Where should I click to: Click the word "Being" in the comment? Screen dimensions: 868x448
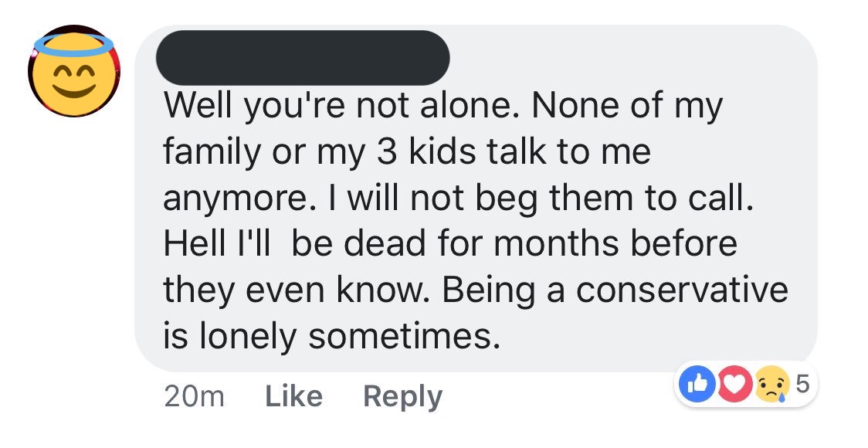point(488,290)
